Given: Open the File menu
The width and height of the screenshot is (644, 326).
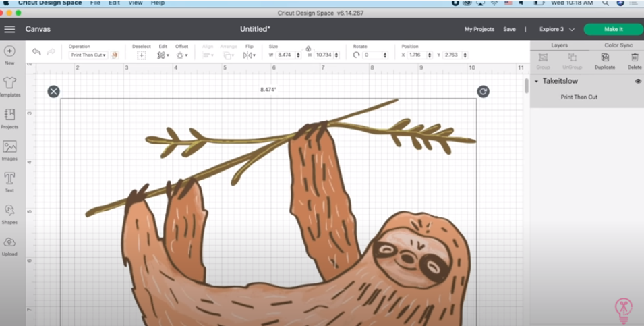Looking at the screenshot, I should pos(95,3).
